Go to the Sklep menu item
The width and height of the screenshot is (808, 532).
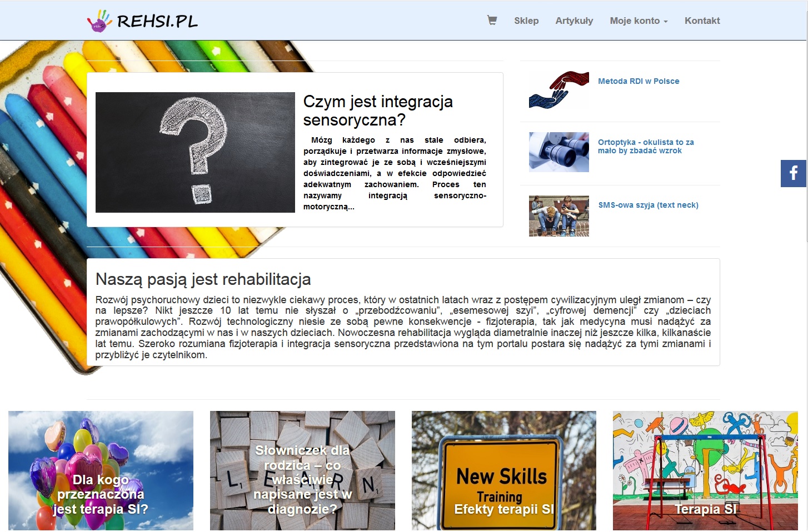tap(526, 21)
